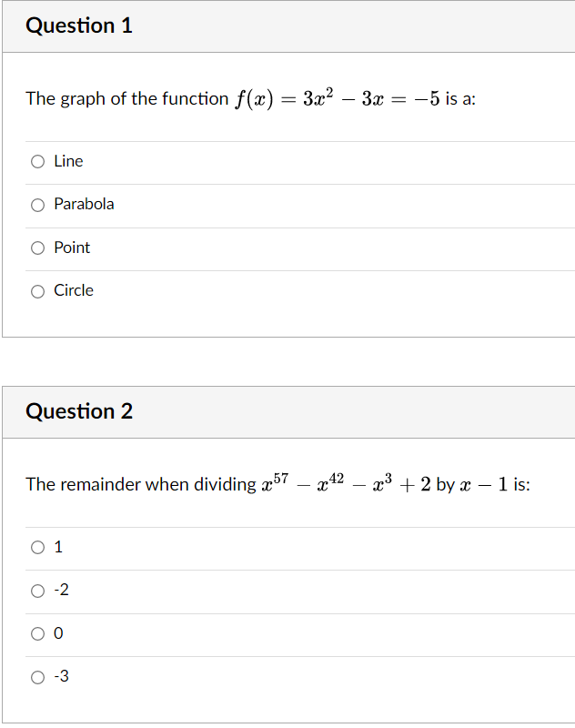This screenshot has height=728, width=575.
Task: Click the Line label text
Action: 66,160
